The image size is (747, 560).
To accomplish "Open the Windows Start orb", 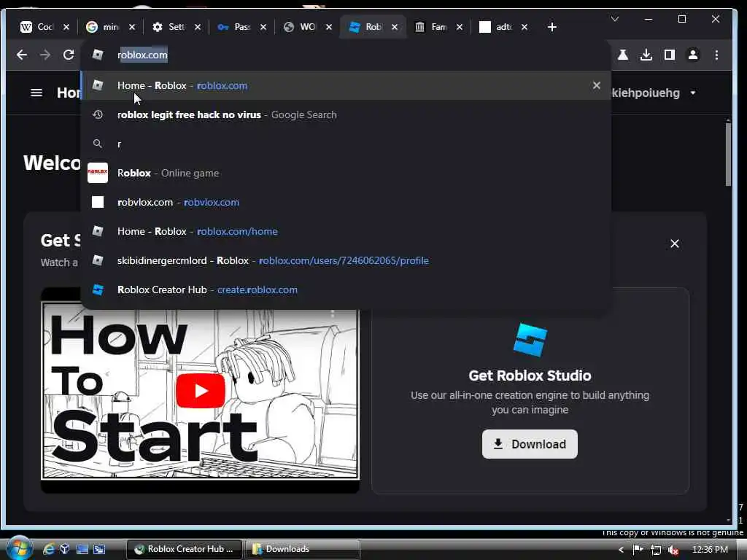I will coord(18,548).
